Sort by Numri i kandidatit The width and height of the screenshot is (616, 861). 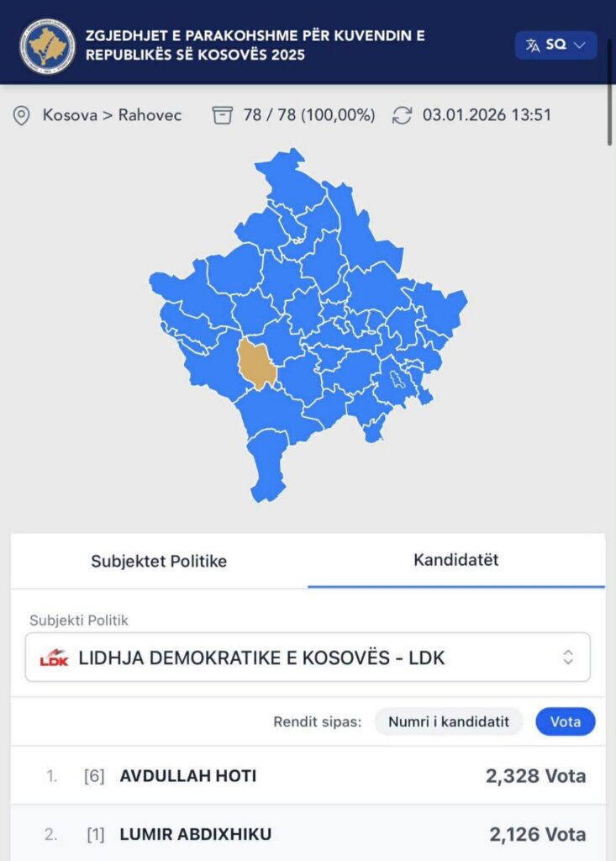click(x=449, y=721)
